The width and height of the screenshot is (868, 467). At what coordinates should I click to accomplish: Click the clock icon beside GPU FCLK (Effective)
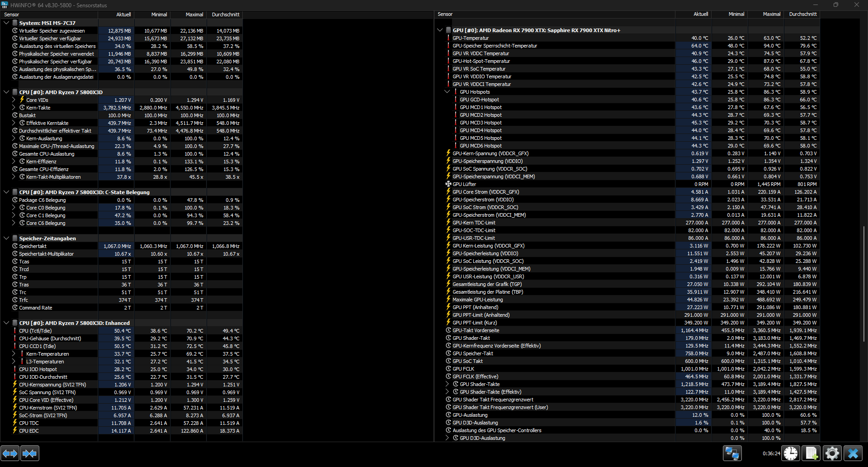click(x=448, y=376)
